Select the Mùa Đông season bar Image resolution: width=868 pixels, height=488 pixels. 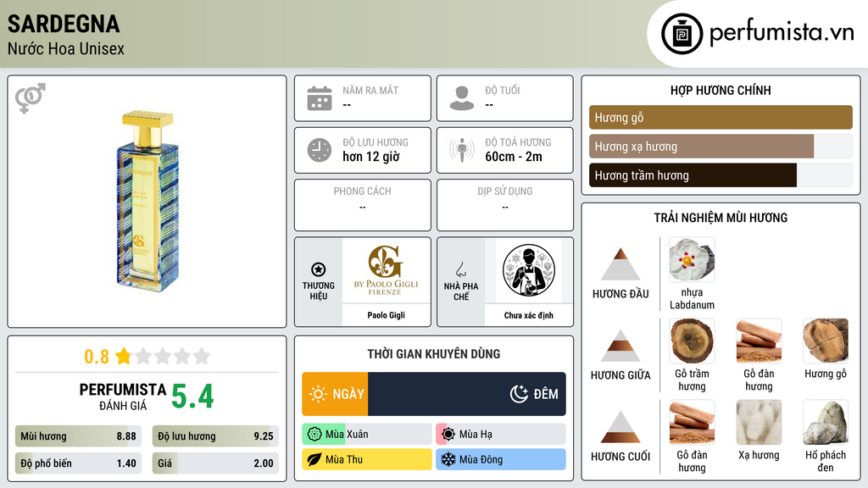coord(500,459)
